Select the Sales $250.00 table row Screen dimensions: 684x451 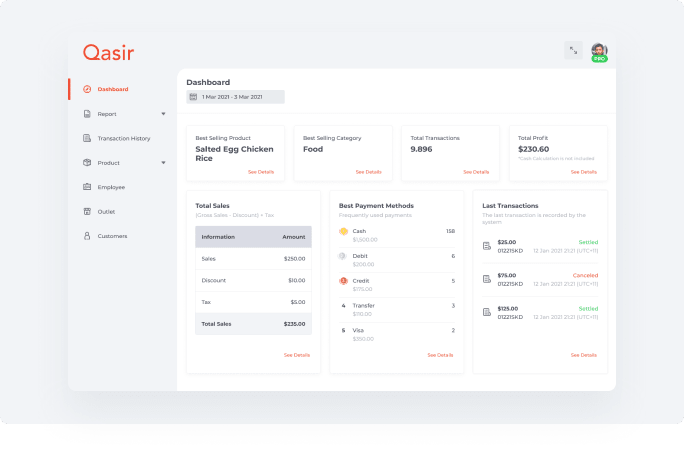pos(253,259)
